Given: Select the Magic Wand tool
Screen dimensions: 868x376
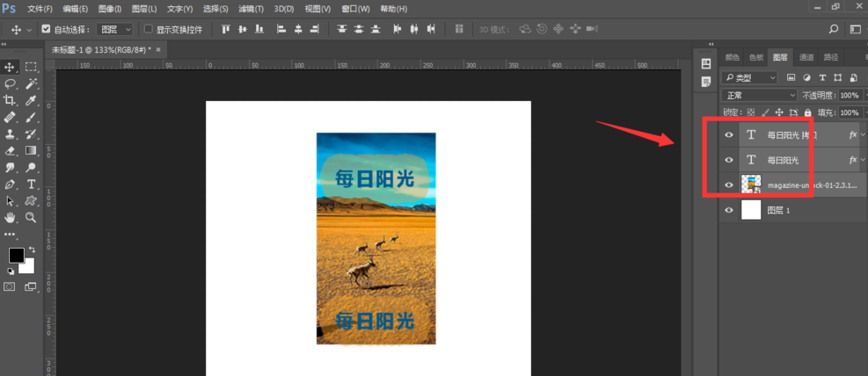Looking at the screenshot, I should (x=31, y=84).
